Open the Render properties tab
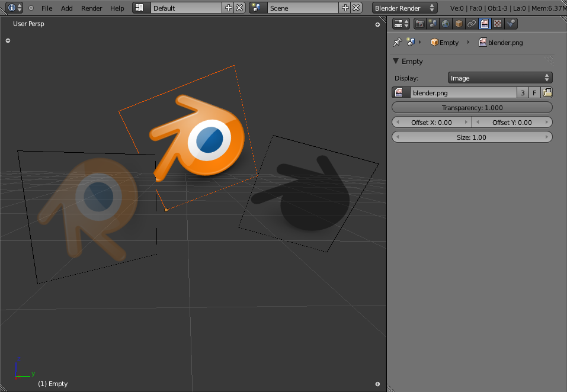 point(420,24)
